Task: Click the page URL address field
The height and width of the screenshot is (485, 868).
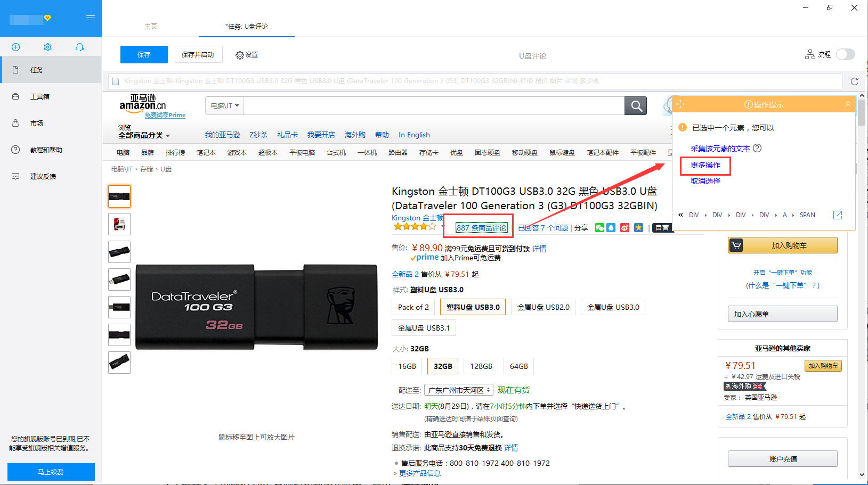Action: tap(475, 81)
